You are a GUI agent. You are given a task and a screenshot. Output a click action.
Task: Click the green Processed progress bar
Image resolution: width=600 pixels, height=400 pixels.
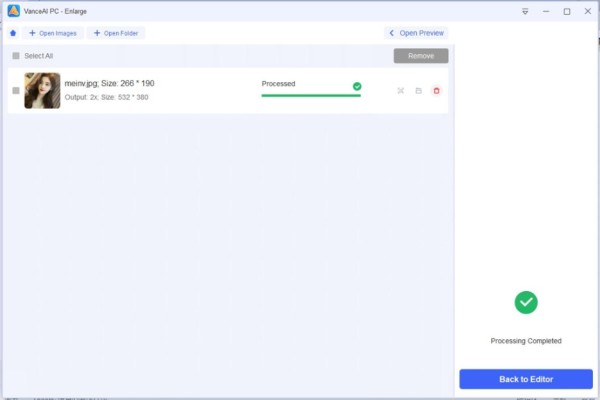coord(311,96)
